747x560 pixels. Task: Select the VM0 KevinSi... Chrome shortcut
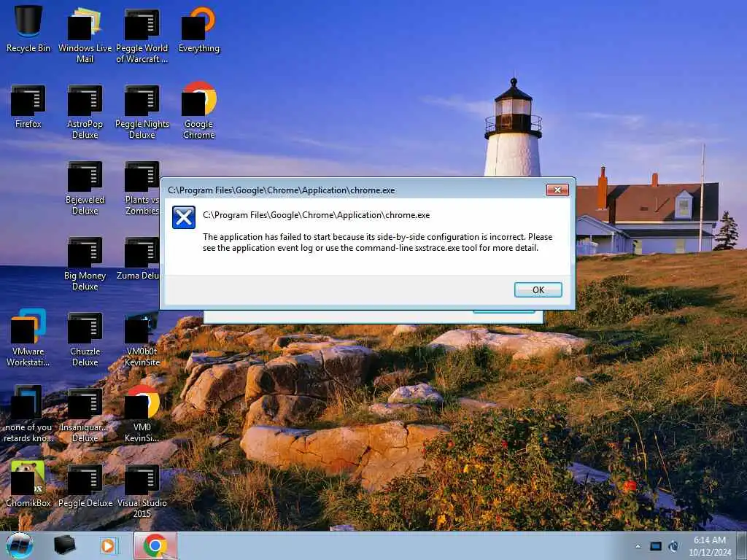pos(142,414)
